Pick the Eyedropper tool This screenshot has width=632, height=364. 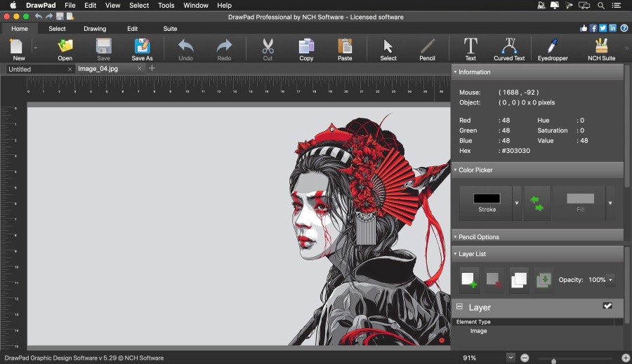[x=553, y=49]
